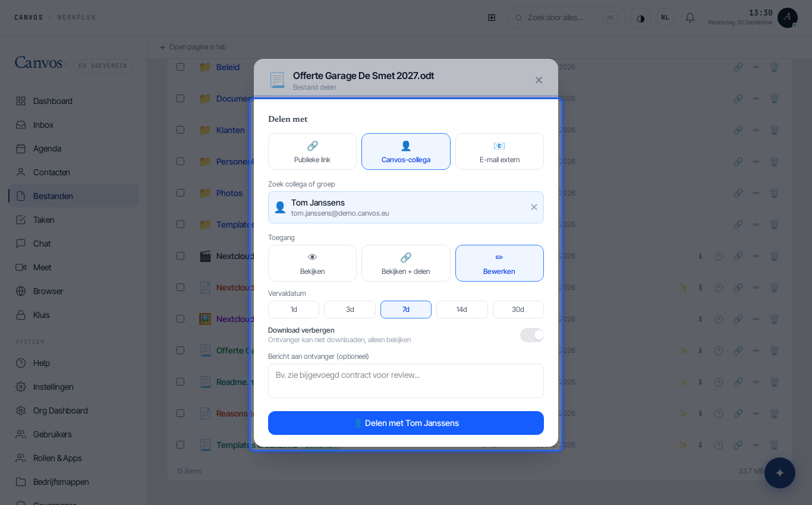The image size is (812, 505).
Task: Click the AI sparkle icon in Readme row
Action: (x=682, y=382)
